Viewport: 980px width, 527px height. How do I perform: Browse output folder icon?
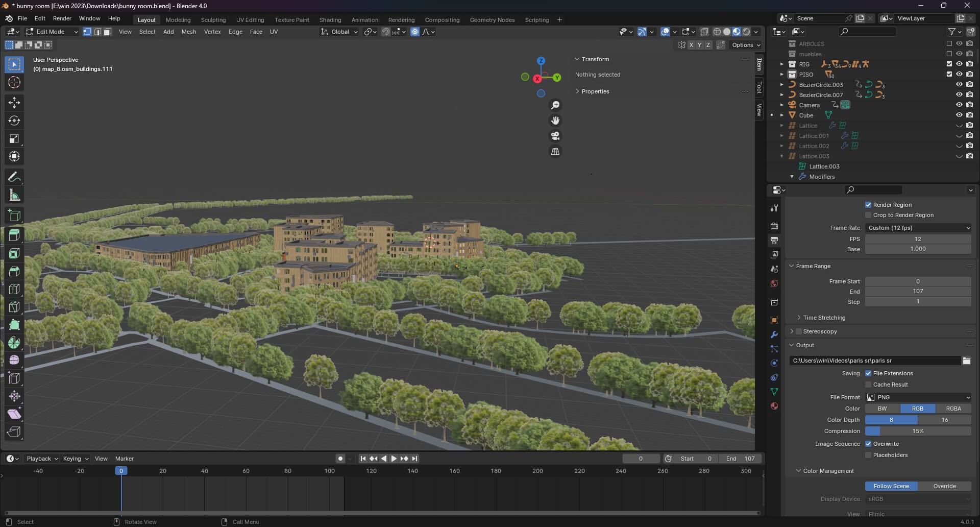pos(967,361)
